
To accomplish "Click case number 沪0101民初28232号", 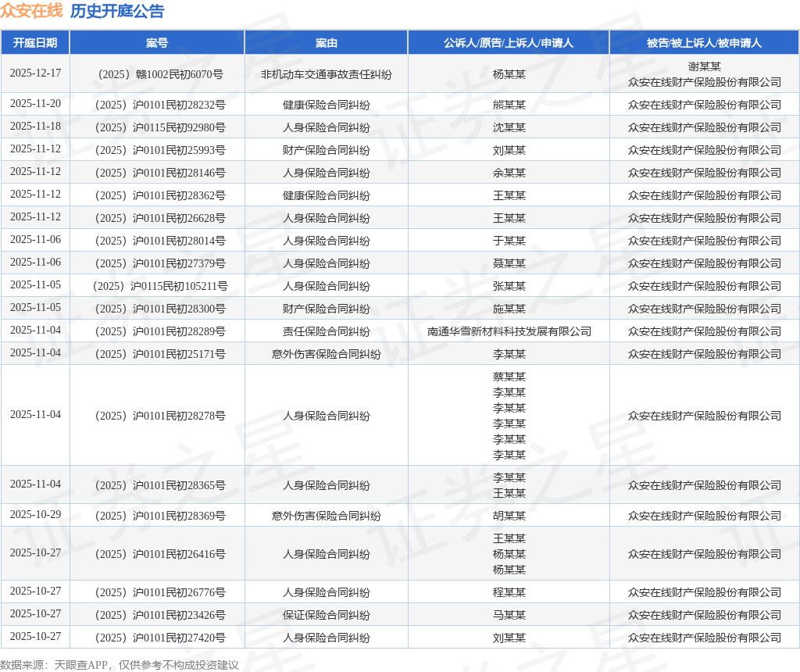I will pyautogui.click(x=161, y=105).
